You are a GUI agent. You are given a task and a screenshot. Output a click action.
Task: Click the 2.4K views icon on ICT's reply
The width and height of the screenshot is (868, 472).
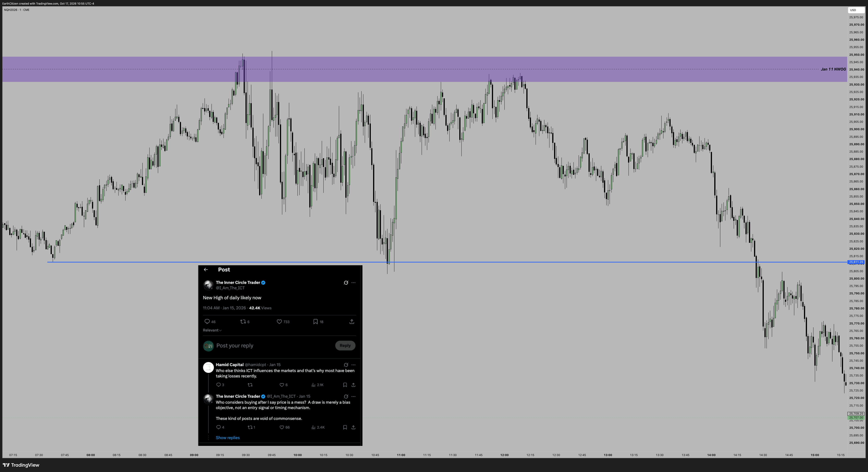pos(313,428)
